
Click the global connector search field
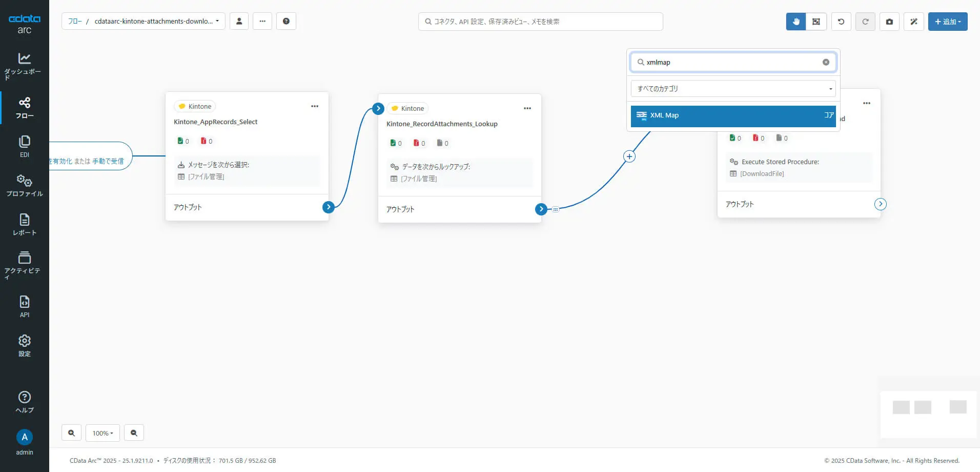pos(541,22)
